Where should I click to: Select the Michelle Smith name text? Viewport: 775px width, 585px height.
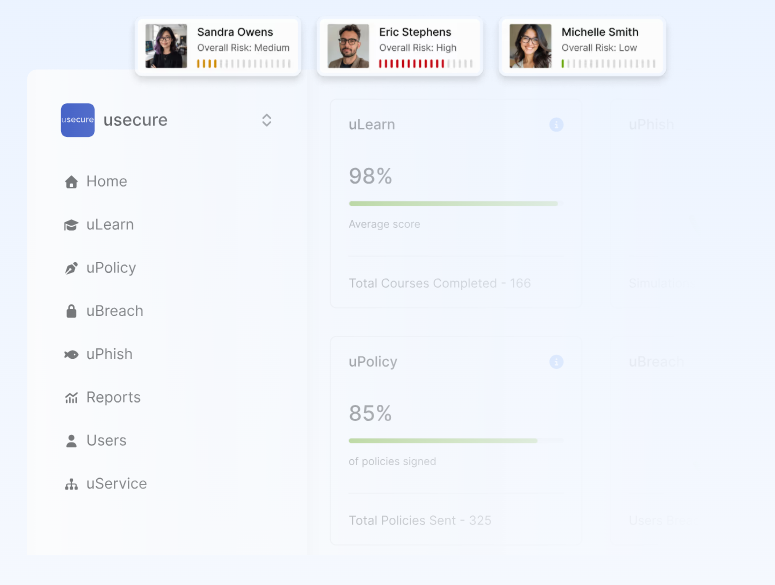(600, 32)
